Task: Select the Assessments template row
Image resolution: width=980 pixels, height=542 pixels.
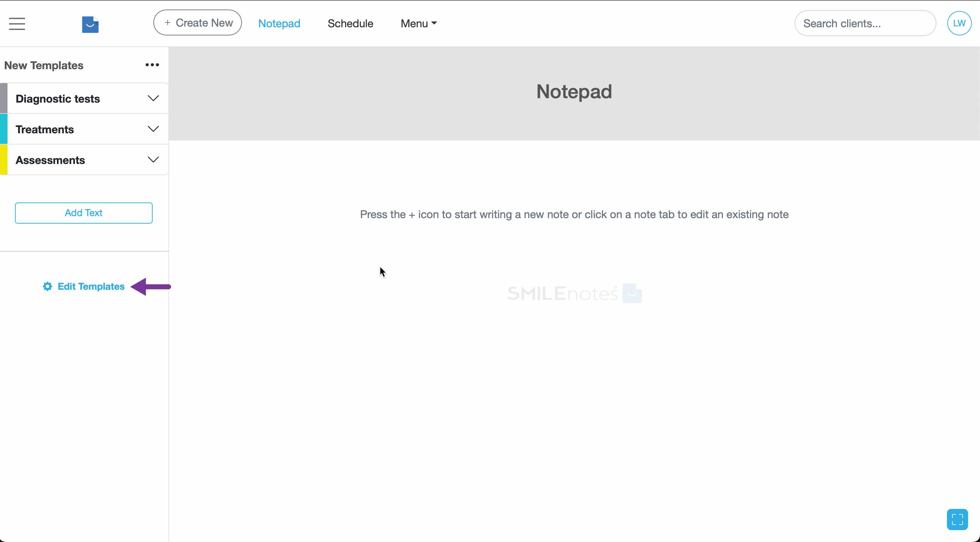Action: click(x=84, y=160)
